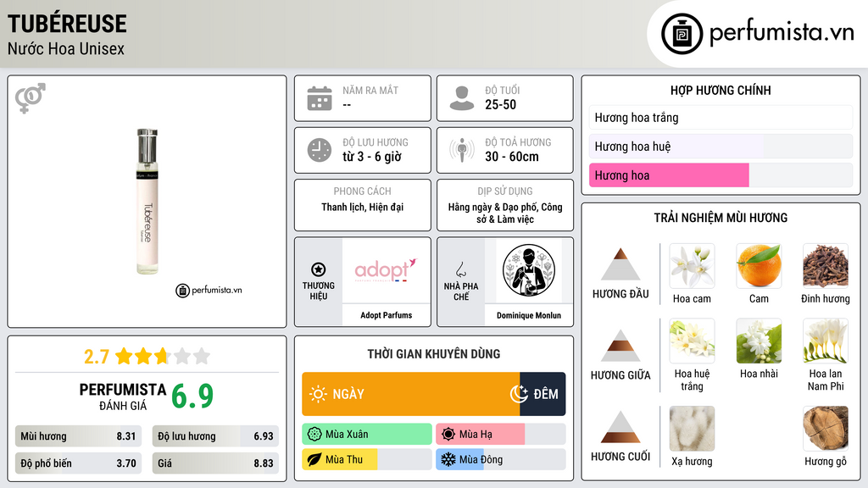The width and height of the screenshot is (868, 488).
Task: Click the TRẢI NGHIỆM MÙI HƯƠNG heading
Action: coord(721,218)
